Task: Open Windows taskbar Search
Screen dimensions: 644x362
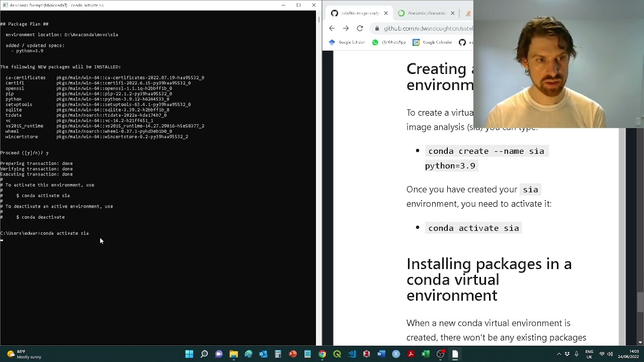Action: (x=204, y=354)
